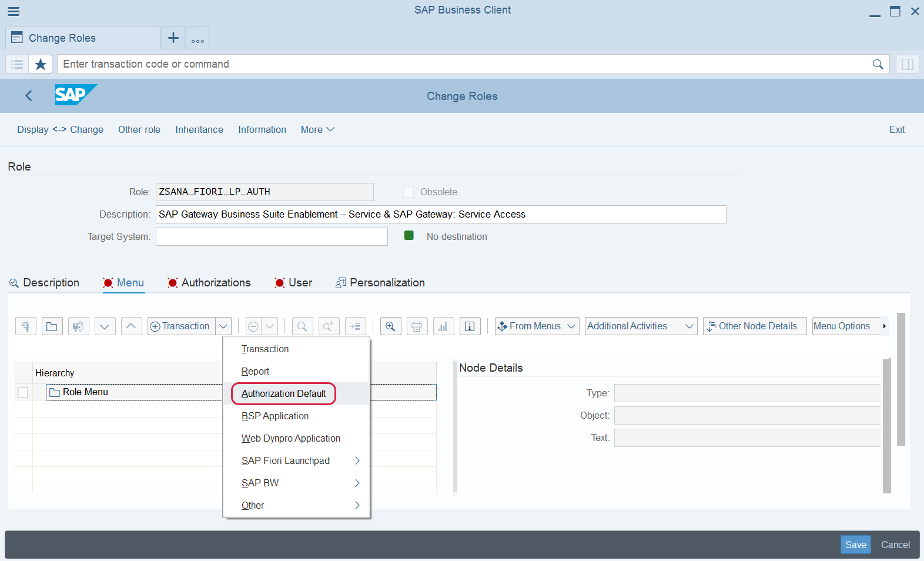
Task: Choose BSP Application menu entry
Action: point(296,416)
